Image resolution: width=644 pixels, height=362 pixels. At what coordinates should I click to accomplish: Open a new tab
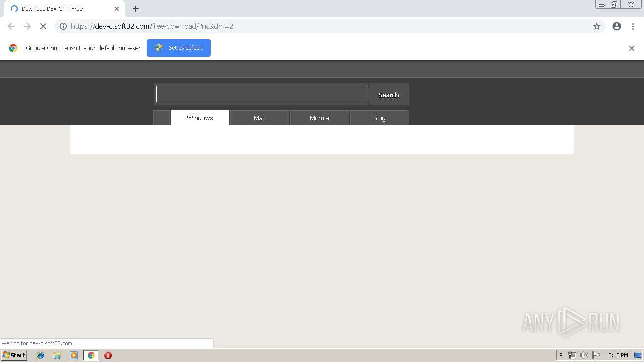tap(136, 9)
